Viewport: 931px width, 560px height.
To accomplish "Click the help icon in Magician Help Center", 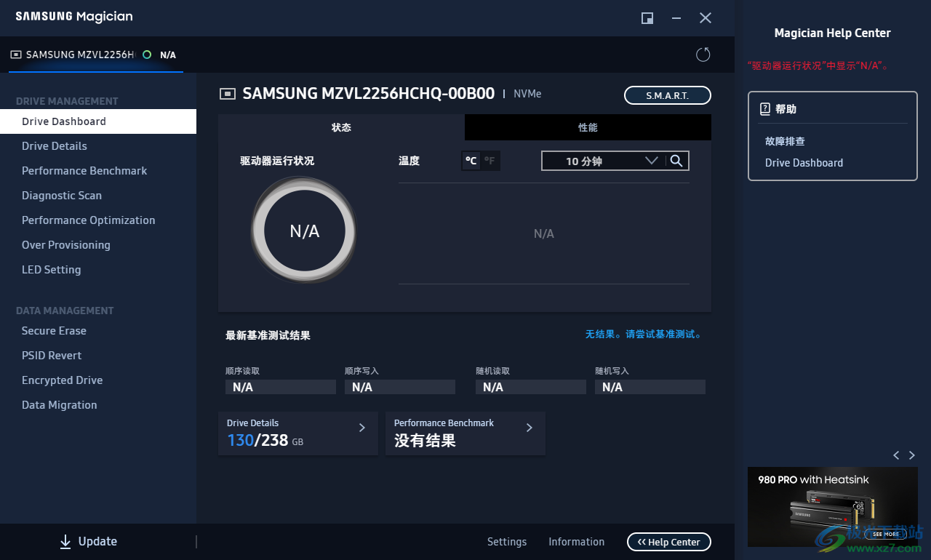I will (764, 108).
